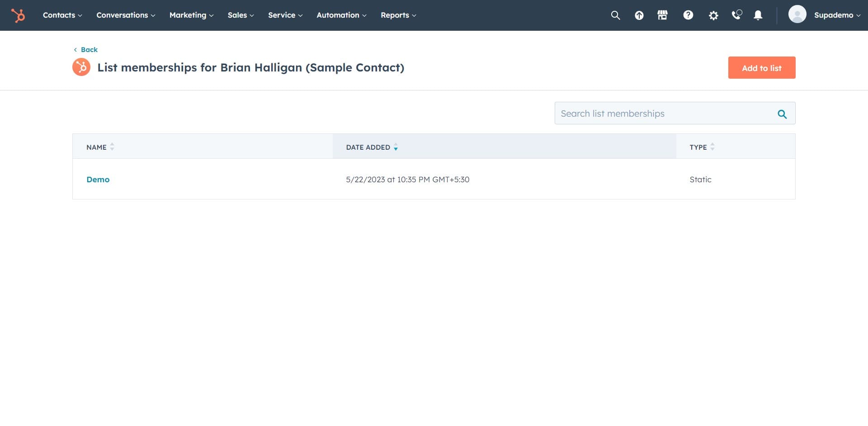Open the Reports dropdown menu
The image size is (868, 426).
[398, 15]
